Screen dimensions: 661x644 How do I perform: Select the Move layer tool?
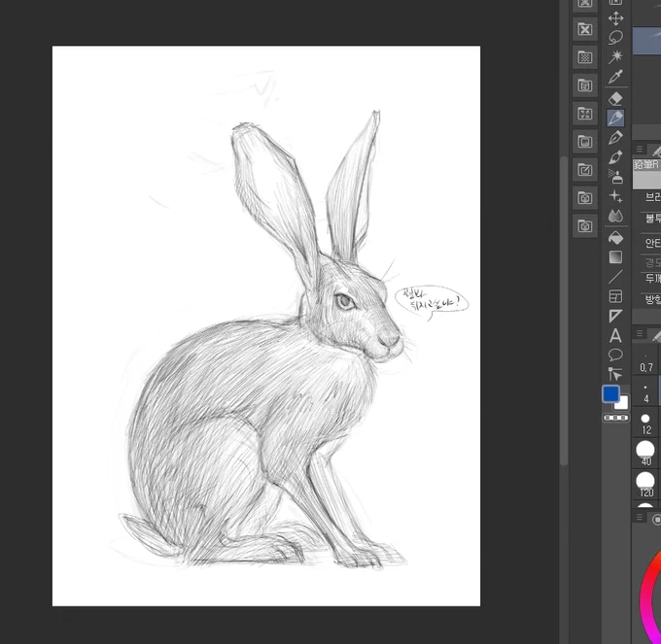pyautogui.click(x=615, y=18)
